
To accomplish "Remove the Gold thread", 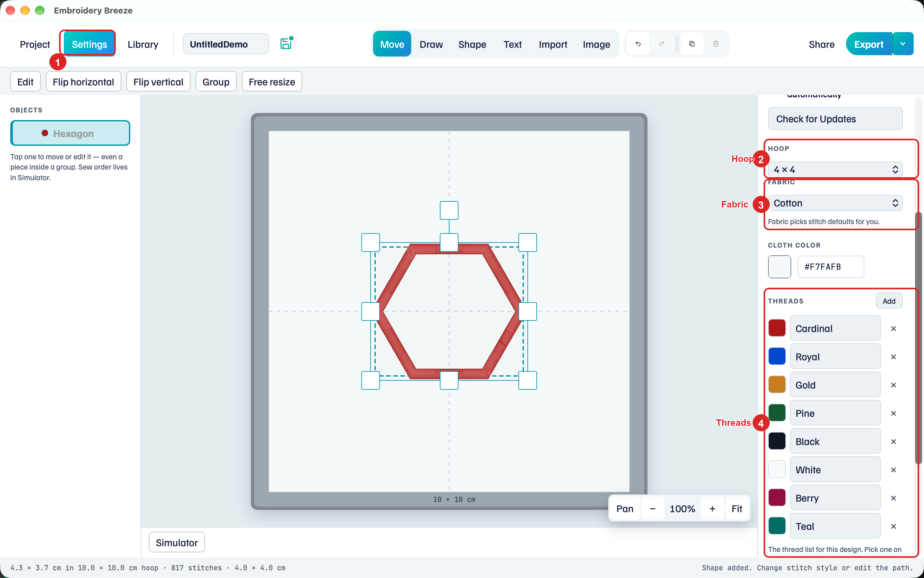I will click(x=894, y=385).
